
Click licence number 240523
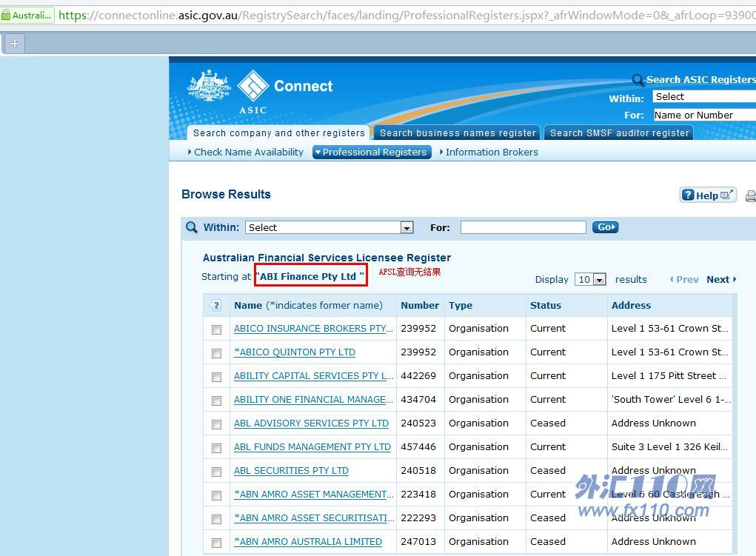coord(418,423)
